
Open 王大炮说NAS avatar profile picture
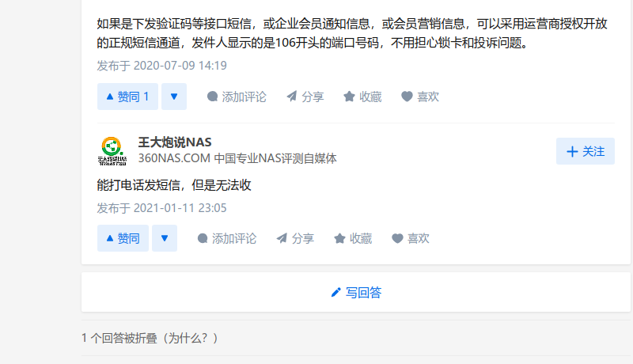coord(112,151)
